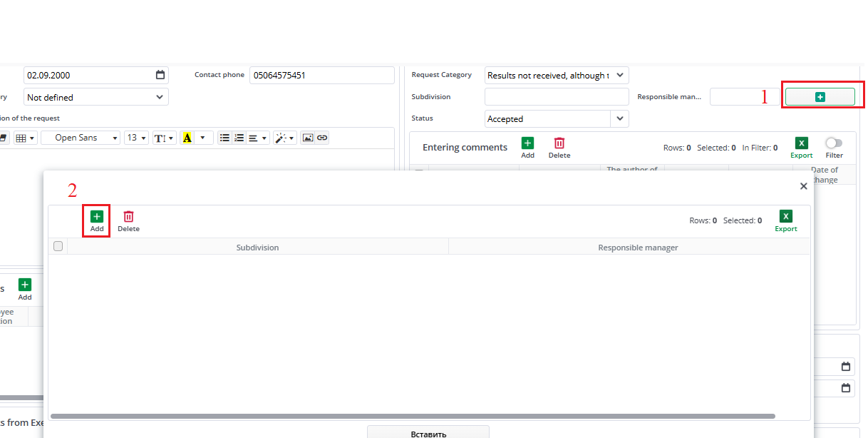Open the calendar picker next to 02.09.2000
Viewport: 868px width, 438px height.
tap(160, 75)
